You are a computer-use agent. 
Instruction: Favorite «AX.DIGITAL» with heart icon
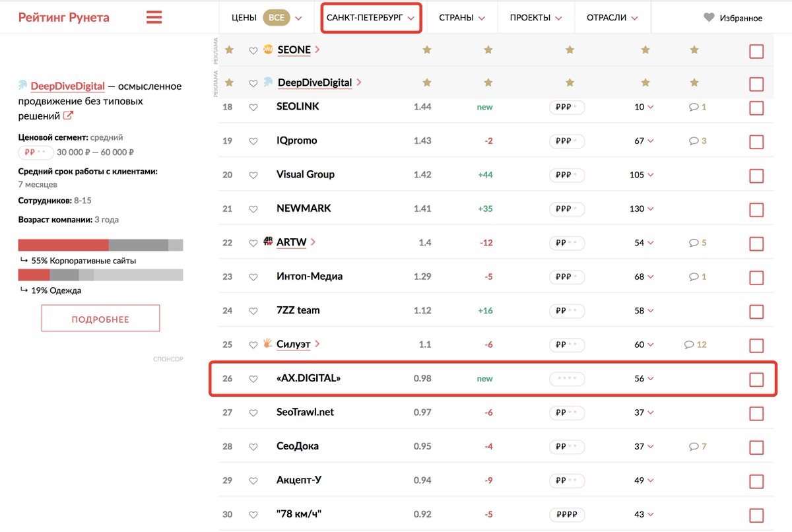(x=253, y=379)
